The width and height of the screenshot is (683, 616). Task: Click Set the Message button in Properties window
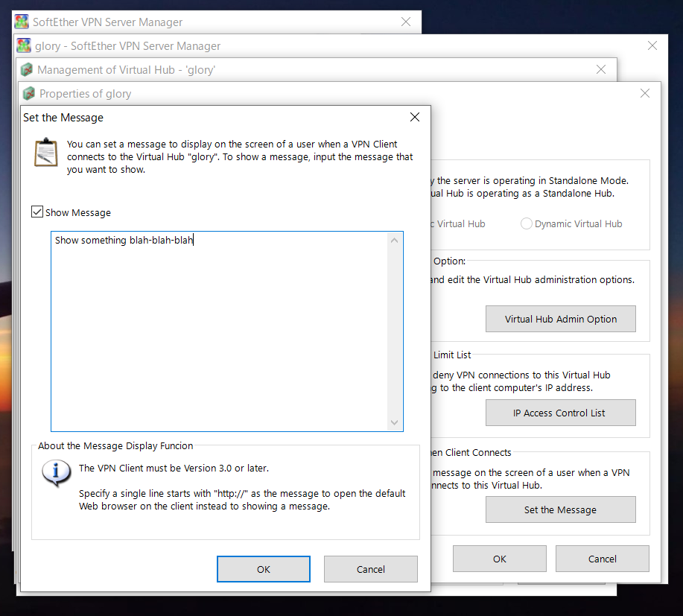point(561,509)
